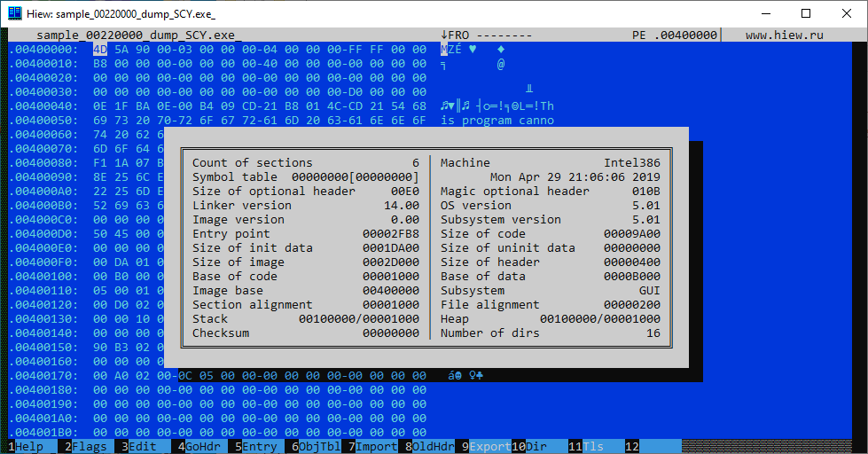This screenshot has width=868, height=454.
Task: Open 8OldHdr in the function bar
Action: [429, 447]
